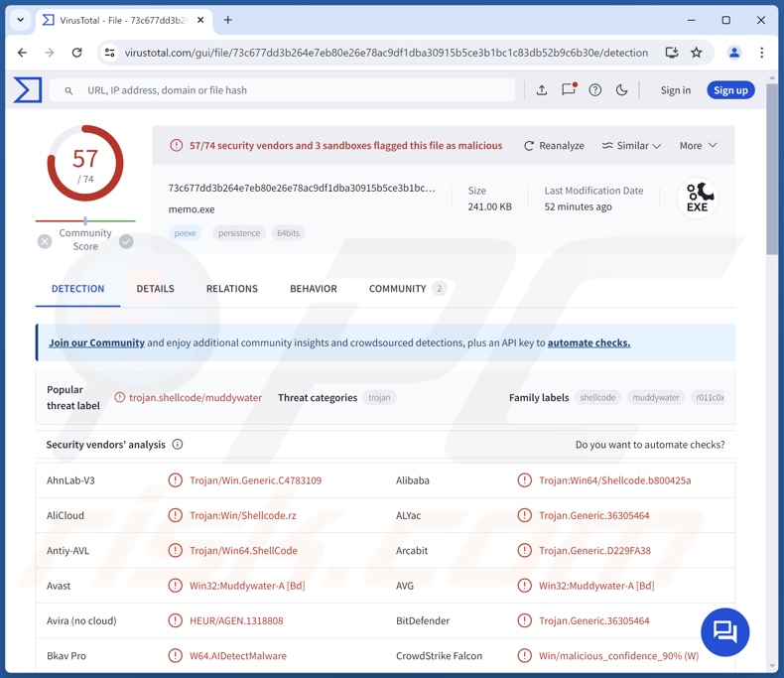Click the EXE file type icon

pyautogui.click(x=697, y=198)
